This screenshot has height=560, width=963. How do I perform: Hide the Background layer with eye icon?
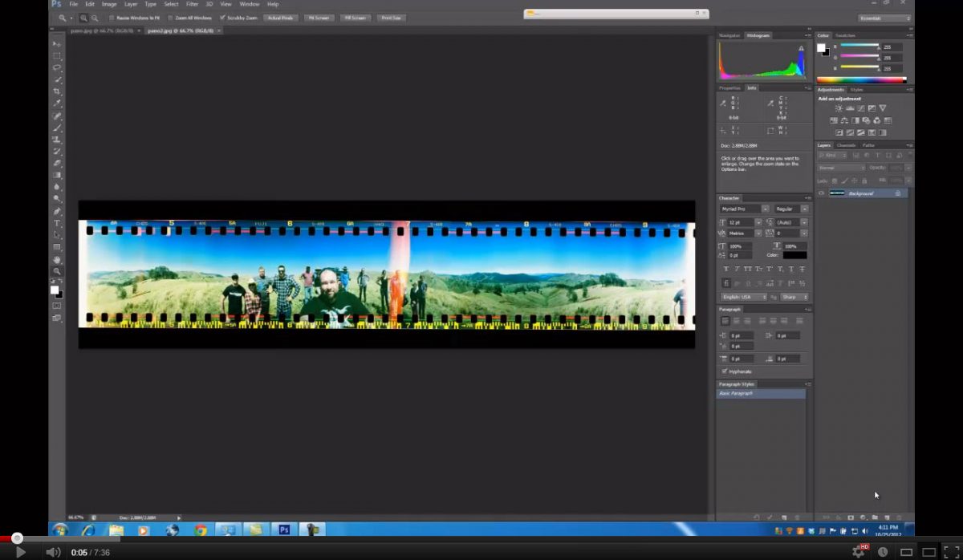coord(821,193)
